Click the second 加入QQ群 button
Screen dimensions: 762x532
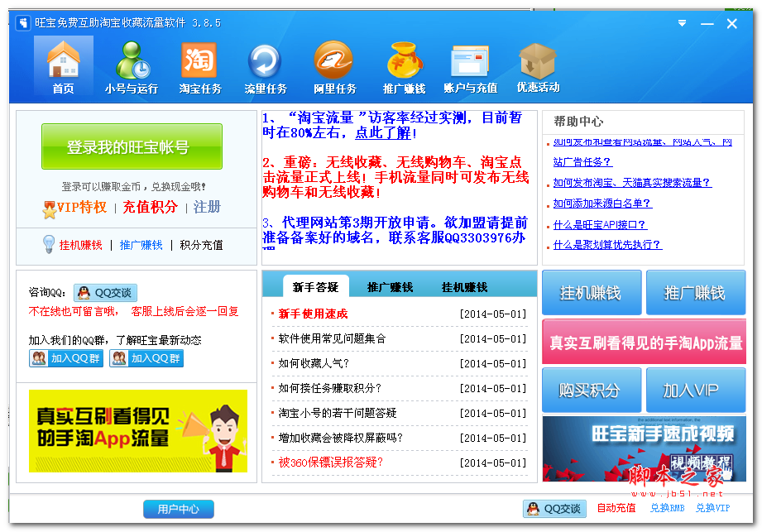click(x=146, y=358)
